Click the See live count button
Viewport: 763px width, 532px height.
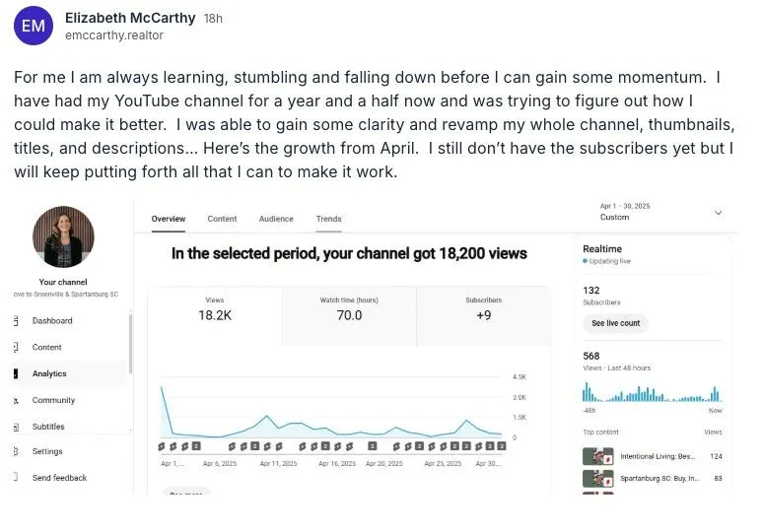click(x=615, y=323)
